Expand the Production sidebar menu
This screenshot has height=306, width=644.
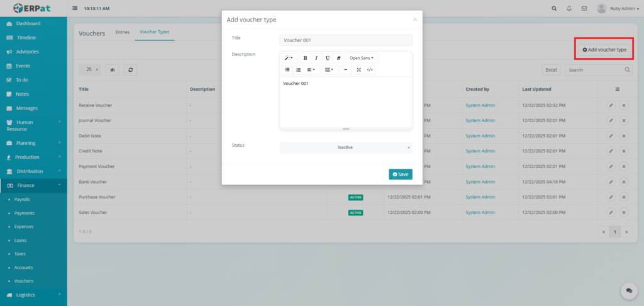coord(33,157)
